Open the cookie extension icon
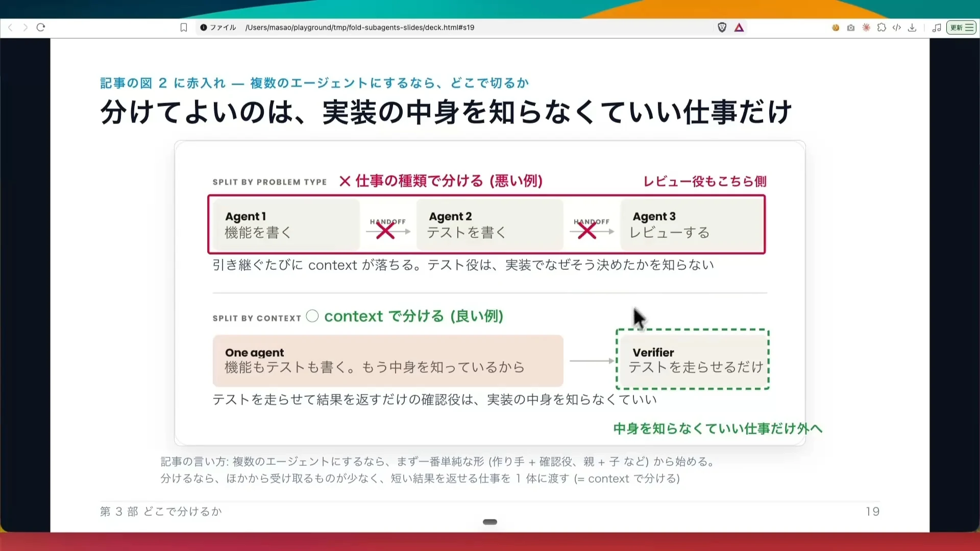The height and width of the screenshot is (551, 980). [836, 28]
